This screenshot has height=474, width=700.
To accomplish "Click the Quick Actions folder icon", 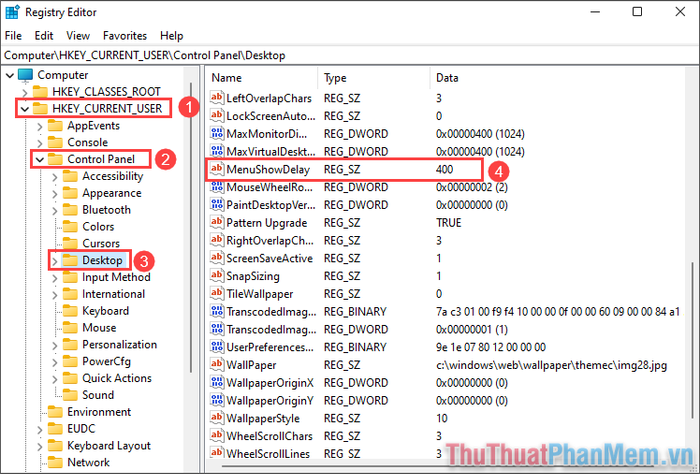I will click(70, 378).
